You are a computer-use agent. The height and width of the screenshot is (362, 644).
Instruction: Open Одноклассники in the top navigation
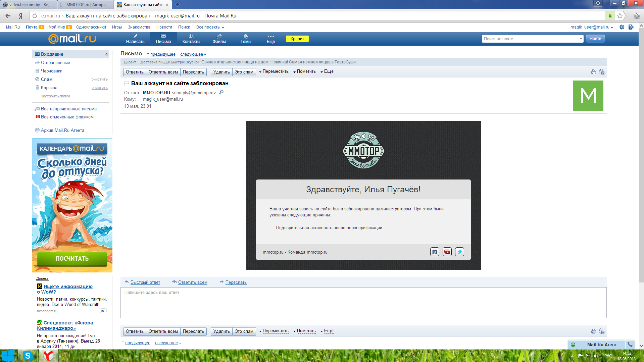tap(91, 27)
